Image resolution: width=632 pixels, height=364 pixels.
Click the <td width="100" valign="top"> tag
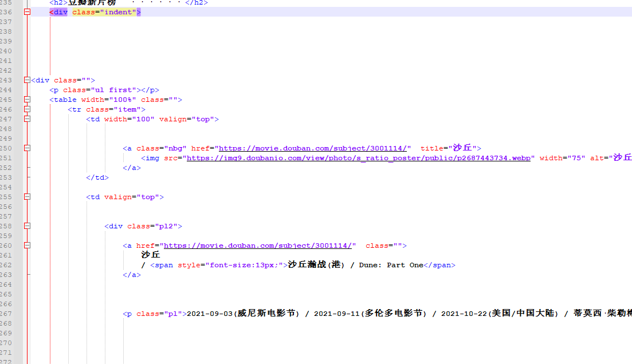[152, 119]
